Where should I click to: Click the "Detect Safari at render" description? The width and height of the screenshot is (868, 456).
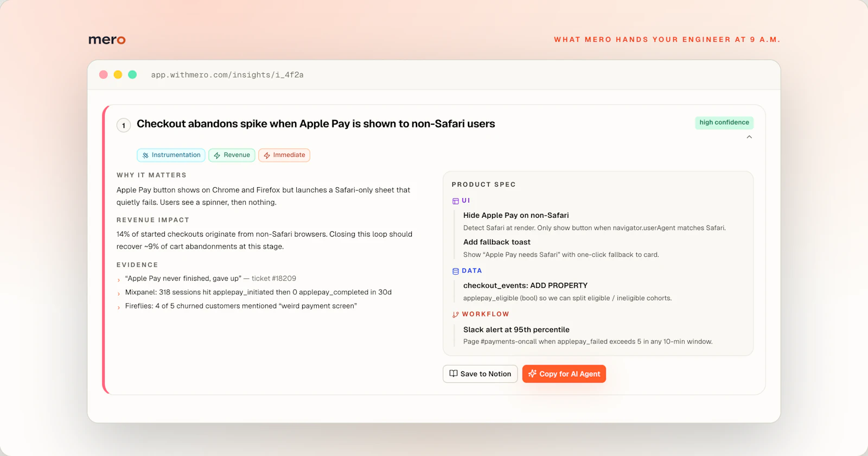click(595, 228)
